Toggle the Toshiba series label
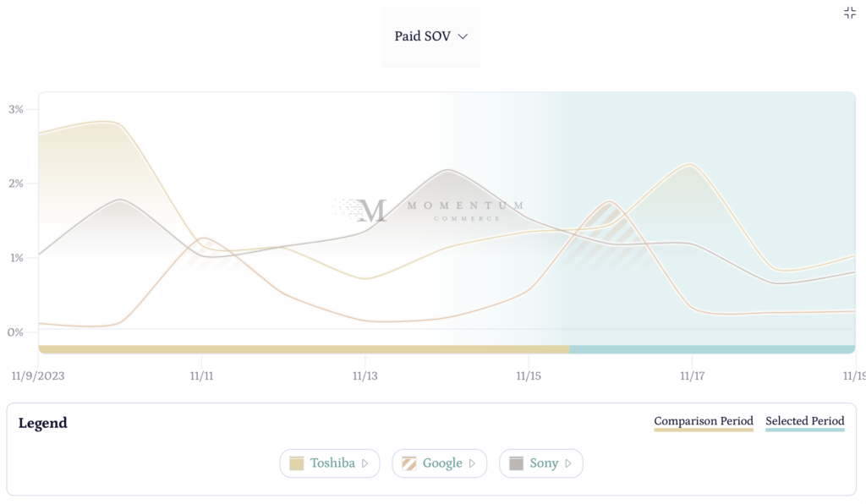866x504 pixels. 332,463
